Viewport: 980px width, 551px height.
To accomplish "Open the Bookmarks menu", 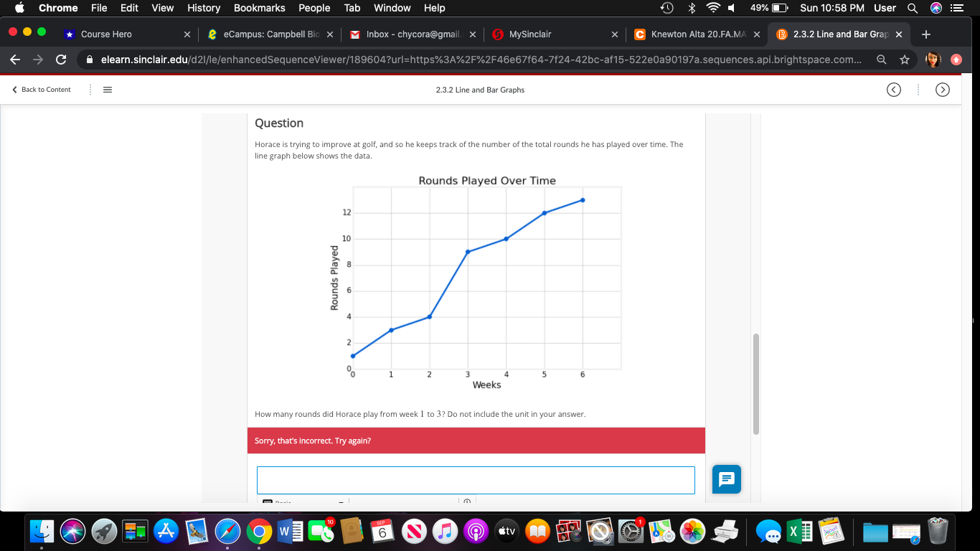I will click(260, 8).
